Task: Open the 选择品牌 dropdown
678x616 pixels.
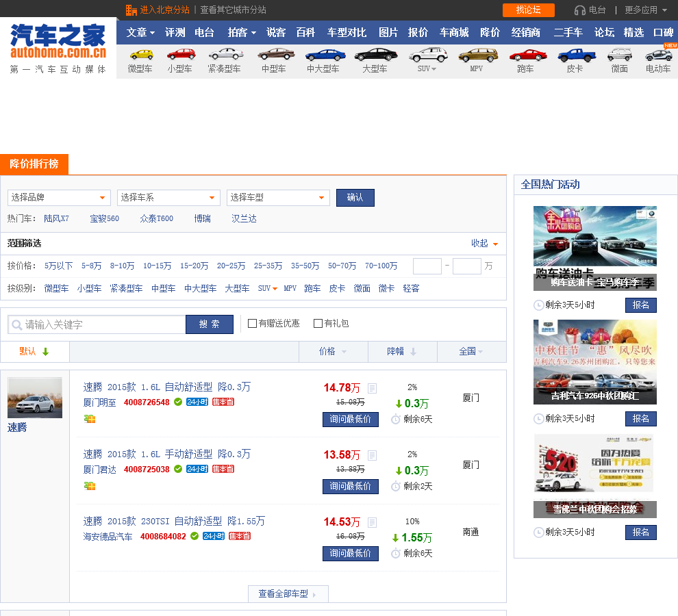Action: [59, 198]
